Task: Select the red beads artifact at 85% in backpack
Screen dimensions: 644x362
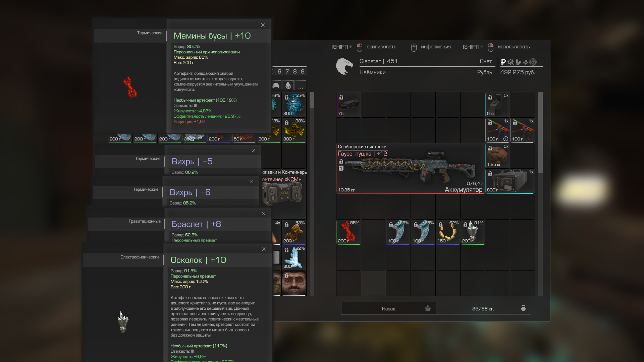Action: pyautogui.click(x=348, y=232)
